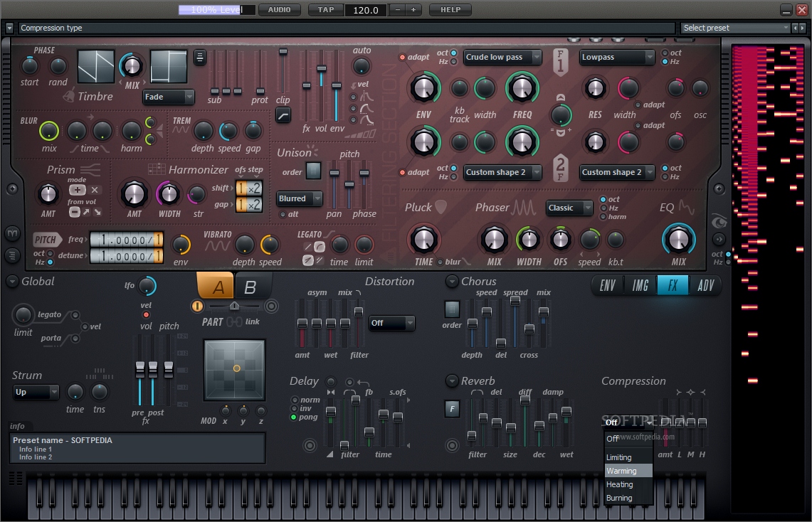This screenshot has height=522, width=812.
Task: Click the left side list icon
Action: point(12,255)
